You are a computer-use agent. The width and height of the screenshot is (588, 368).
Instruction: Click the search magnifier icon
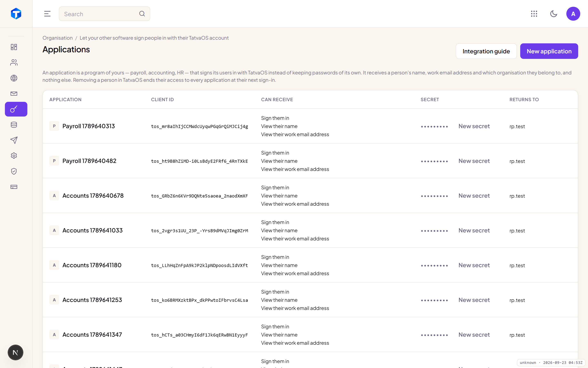[x=142, y=14]
